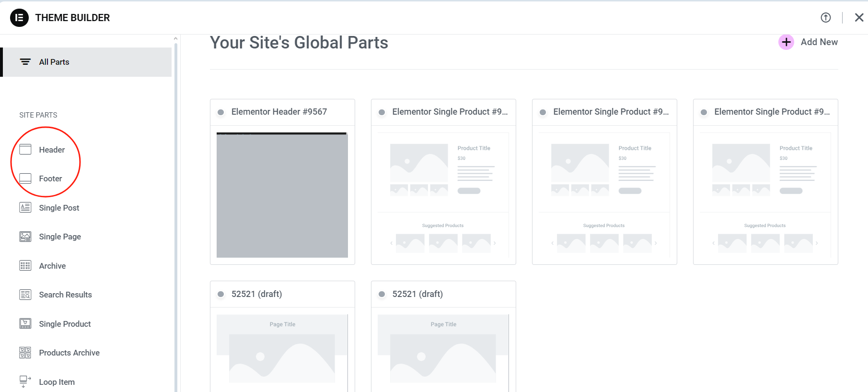
Task: Click Your Site's Global Parts heading
Action: 299,42
